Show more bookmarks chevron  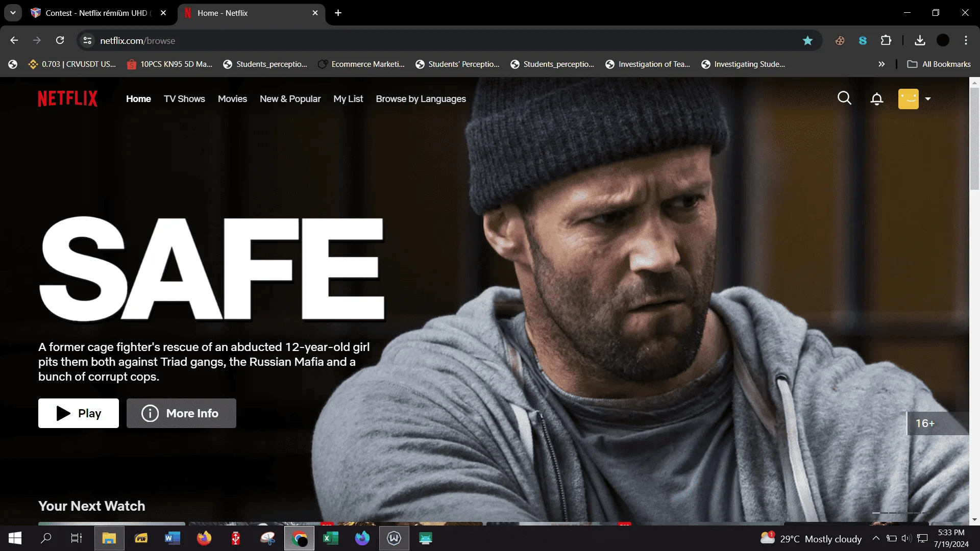click(881, 64)
